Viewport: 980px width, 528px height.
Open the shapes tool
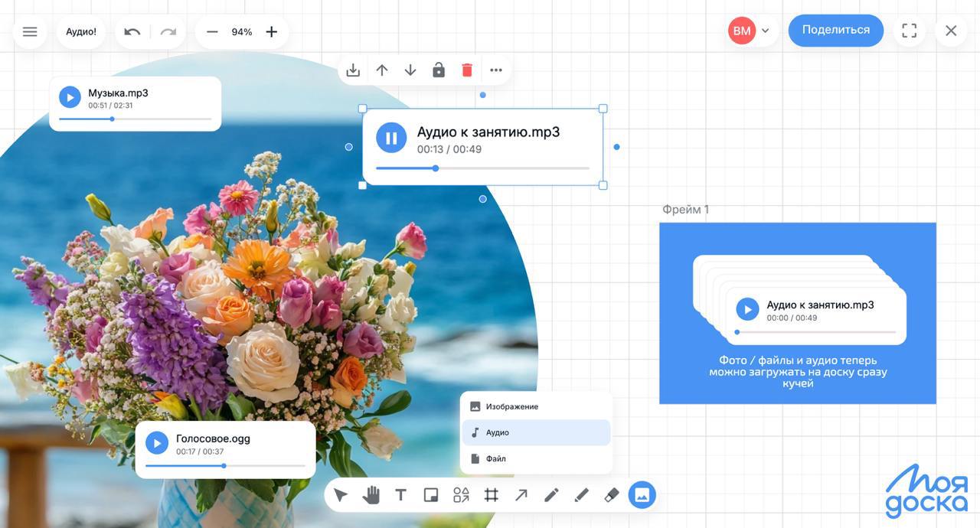pyautogui.click(x=461, y=495)
